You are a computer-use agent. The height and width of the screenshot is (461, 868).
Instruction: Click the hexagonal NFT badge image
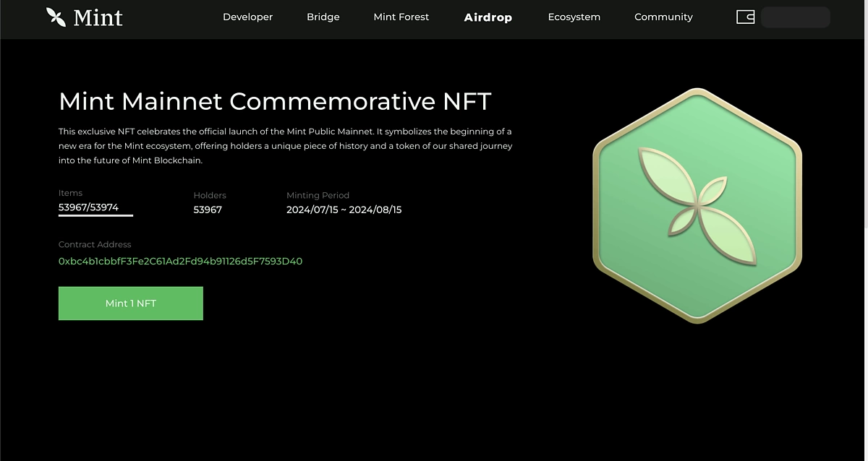click(x=697, y=206)
